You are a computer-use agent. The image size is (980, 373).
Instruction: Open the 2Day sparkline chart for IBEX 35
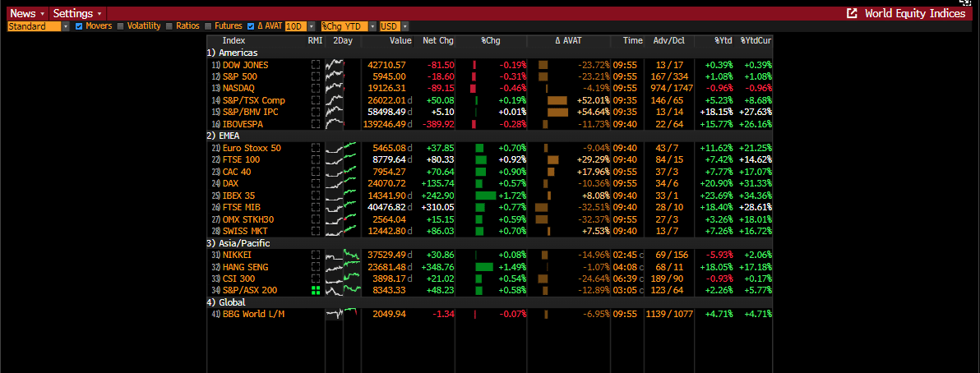(341, 195)
